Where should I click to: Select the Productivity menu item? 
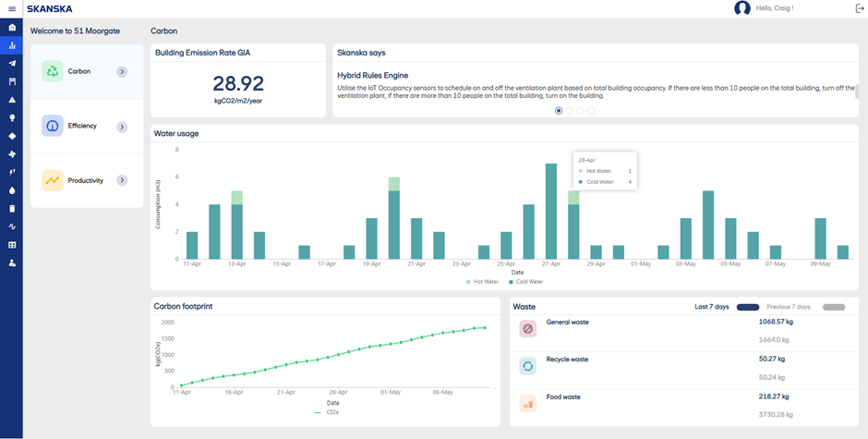click(x=87, y=180)
